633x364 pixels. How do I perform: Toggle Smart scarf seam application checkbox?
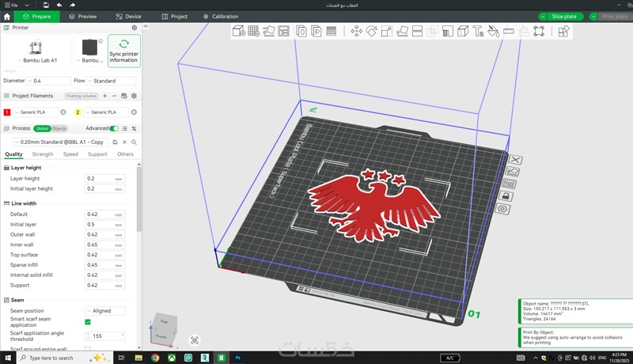pos(88,322)
